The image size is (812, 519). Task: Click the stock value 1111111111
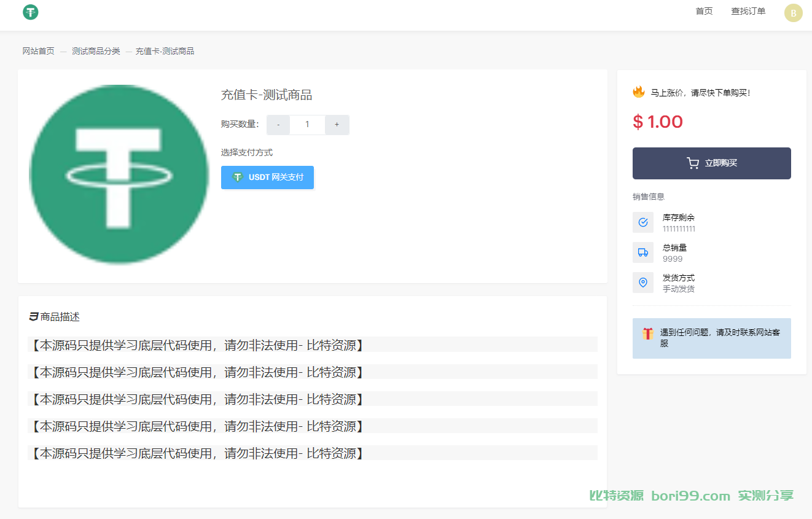coord(679,229)
